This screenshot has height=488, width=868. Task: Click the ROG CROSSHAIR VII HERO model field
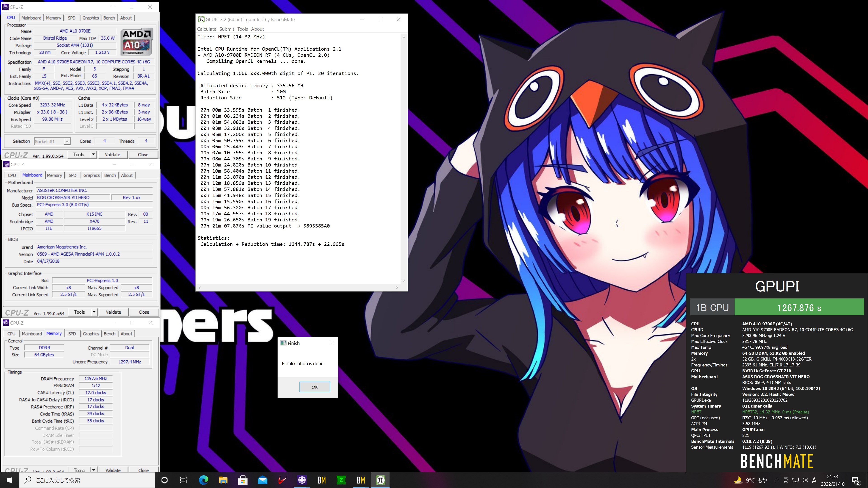pyautogui.click(x=73, y=198)
